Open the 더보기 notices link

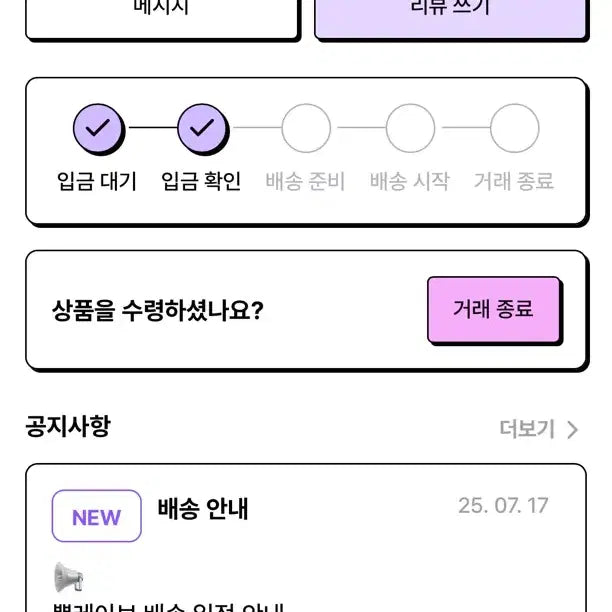point(527,430)
